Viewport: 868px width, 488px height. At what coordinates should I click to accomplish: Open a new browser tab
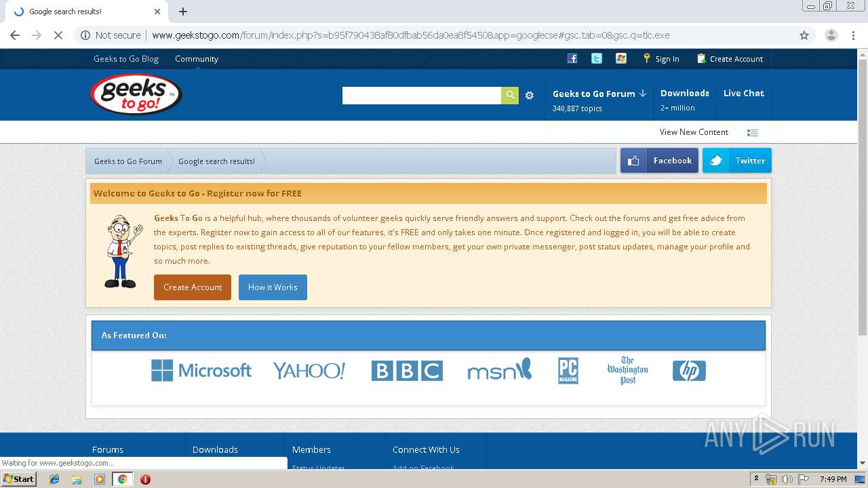[x=183, y=12]
